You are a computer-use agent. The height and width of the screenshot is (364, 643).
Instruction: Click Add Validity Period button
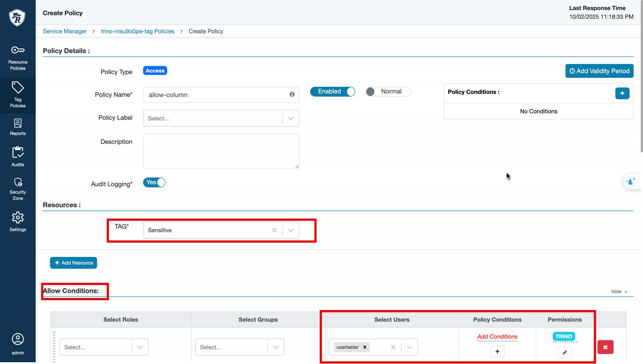[x=599, y=71]
